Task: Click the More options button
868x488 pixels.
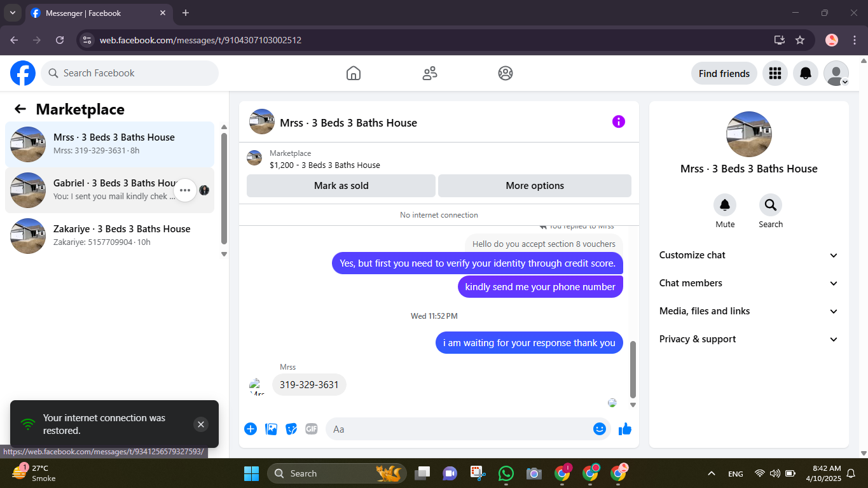Action: pos(535,186)
